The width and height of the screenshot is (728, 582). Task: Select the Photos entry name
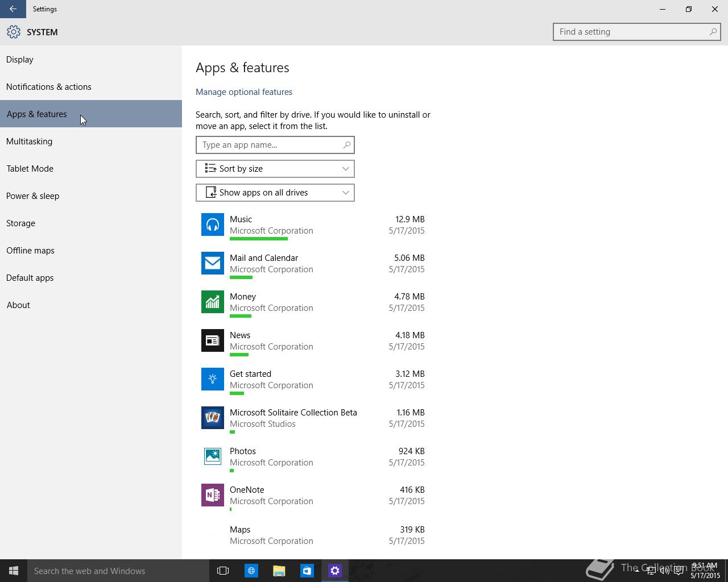pyautogui.click(x=243, y=451)
